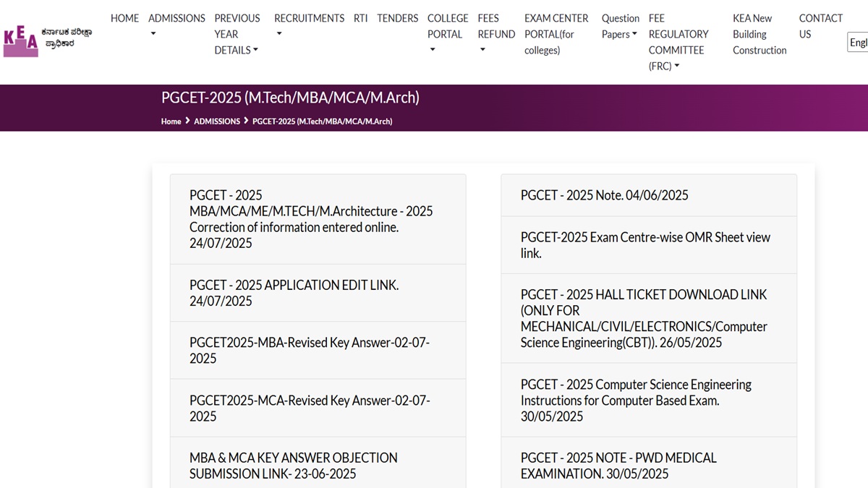Expand FEE REGULATORY COMMITTEE (FRC) dropdown
868x488 pixels.
coord(678,42)
